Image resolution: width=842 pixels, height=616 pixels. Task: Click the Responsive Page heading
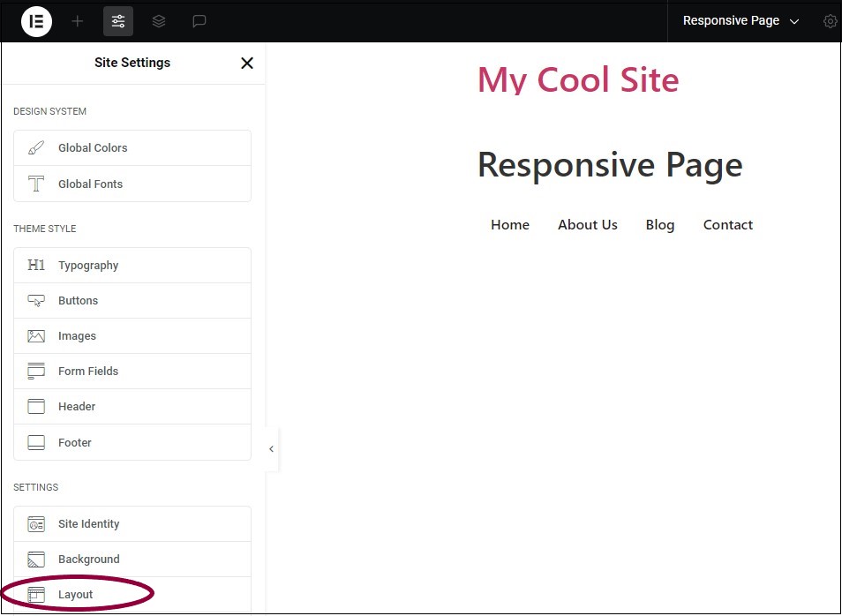[x=610, y=165]
